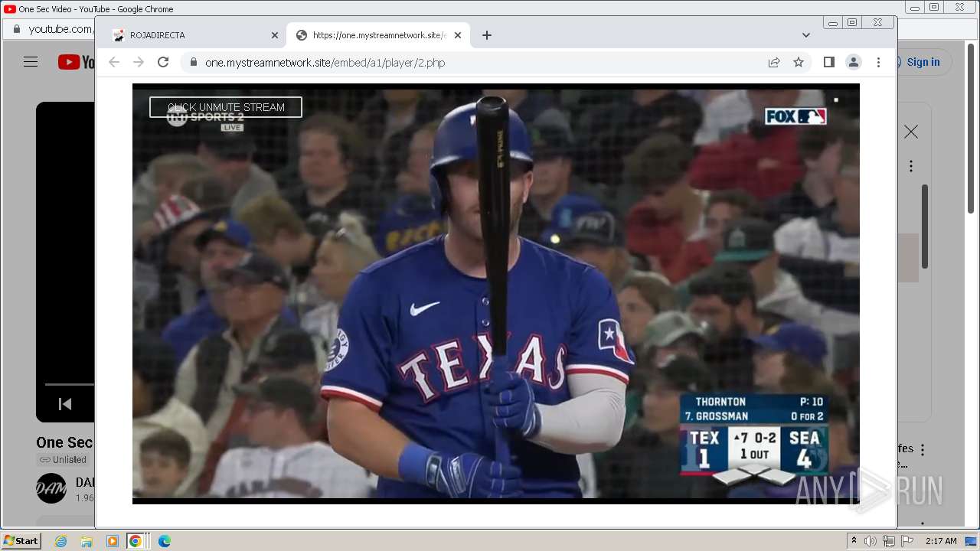Viewport: 980px width, 551px height.
Task: Open the Windows Start menu
Action: [21, 541]
